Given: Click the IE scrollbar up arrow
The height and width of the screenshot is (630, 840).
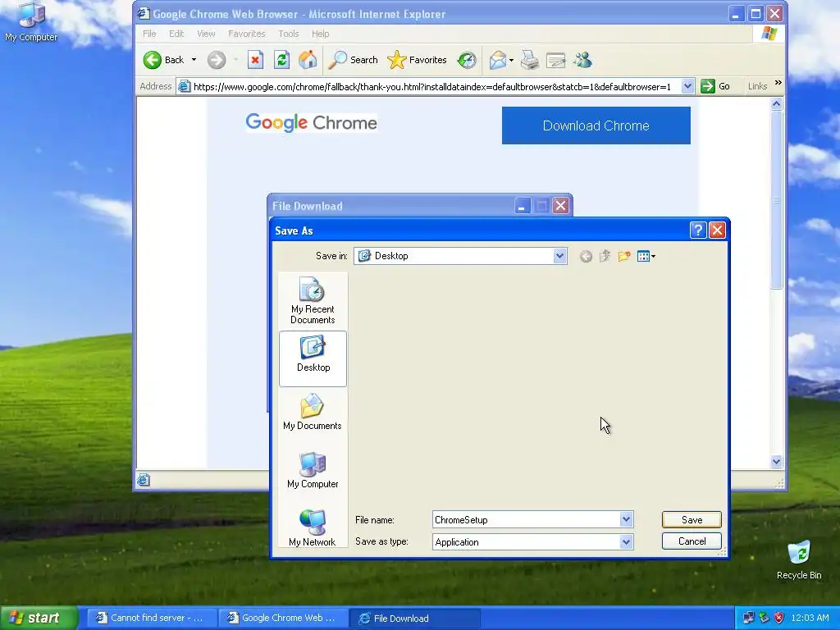Looking at the screenshot, I should pyautogui.click(x=776, y=104).
